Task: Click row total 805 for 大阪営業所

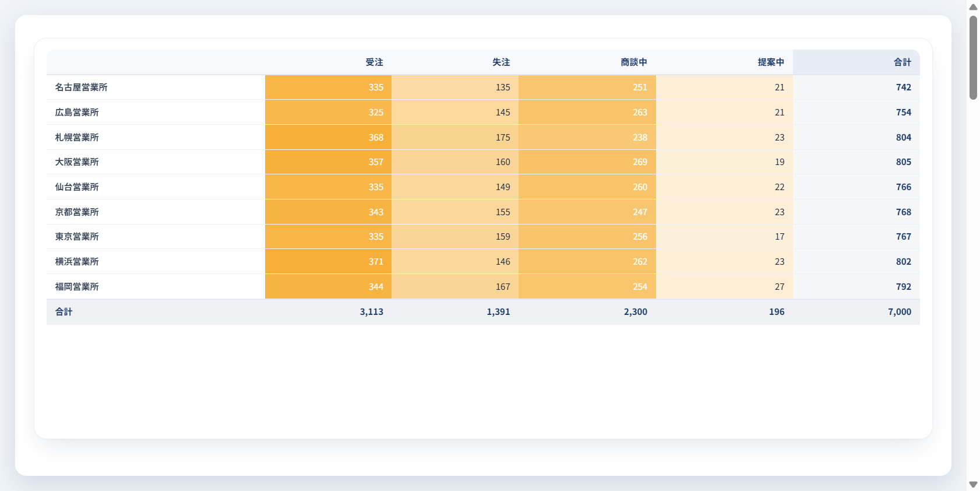Action: pos(856,162)
